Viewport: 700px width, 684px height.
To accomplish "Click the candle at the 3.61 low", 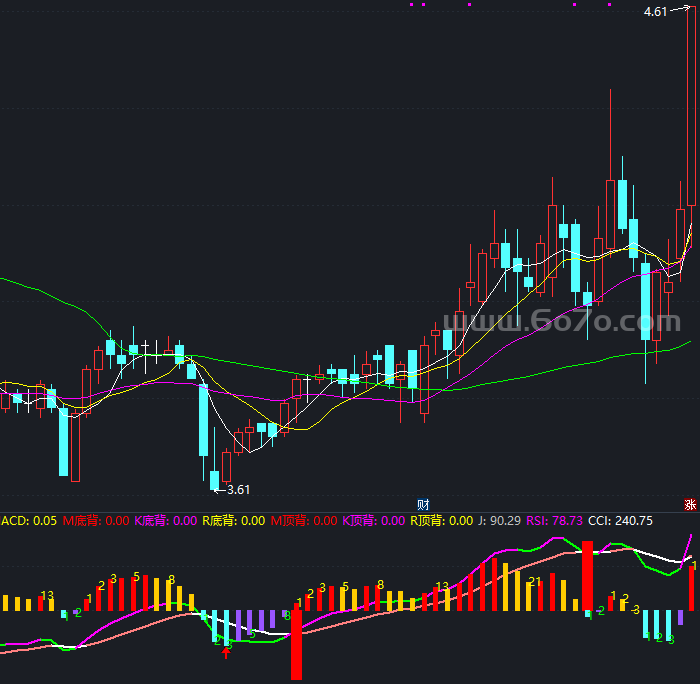I will click(214, 479).
